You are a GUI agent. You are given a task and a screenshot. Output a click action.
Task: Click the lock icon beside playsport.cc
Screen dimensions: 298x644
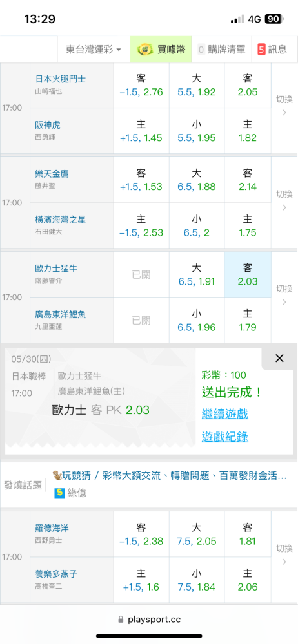tap(121, 620)
